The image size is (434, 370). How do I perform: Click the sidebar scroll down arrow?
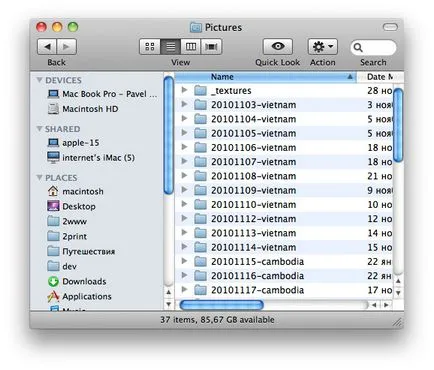tap(169, 304)
